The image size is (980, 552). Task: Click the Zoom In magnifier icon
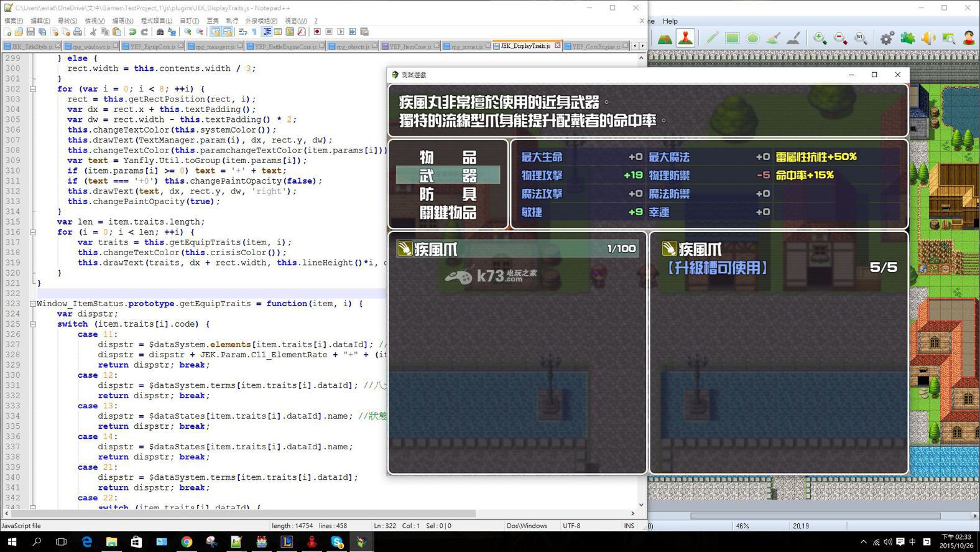click(x=820, y=38)
